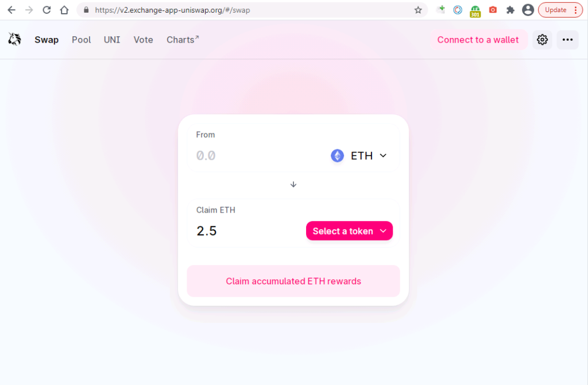Go to browser home page
588x385 pixels.
[x=64, y=10]
